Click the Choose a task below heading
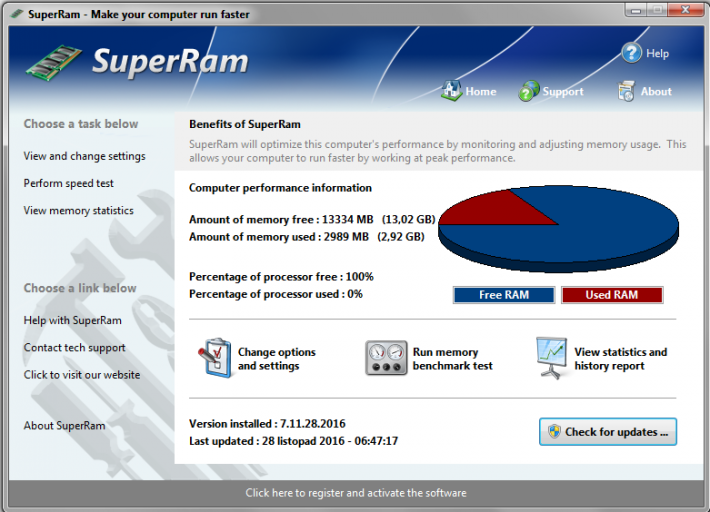The width and height of the screenshot is (710, 512). pos(81,124)
